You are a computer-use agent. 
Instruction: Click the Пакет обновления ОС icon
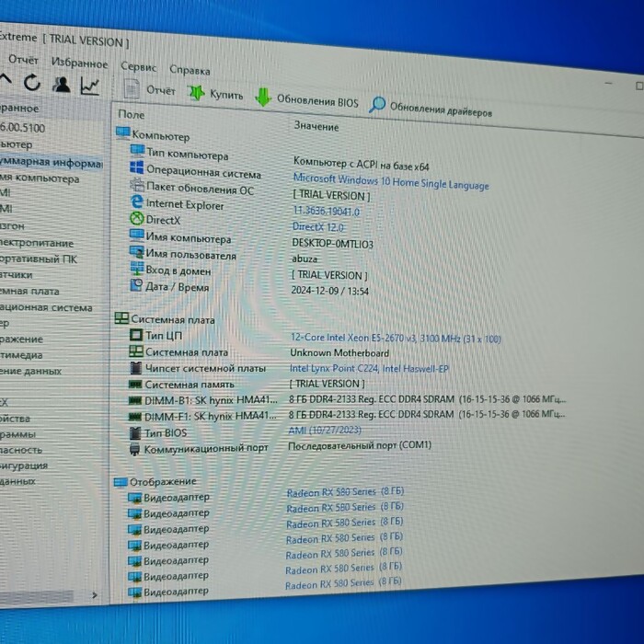[137, 184]
